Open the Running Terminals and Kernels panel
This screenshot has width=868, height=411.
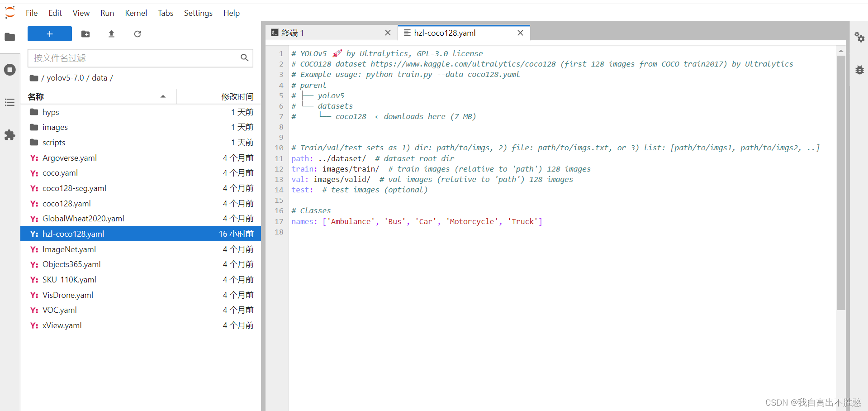pyautogui.click(x=10, y=70)
